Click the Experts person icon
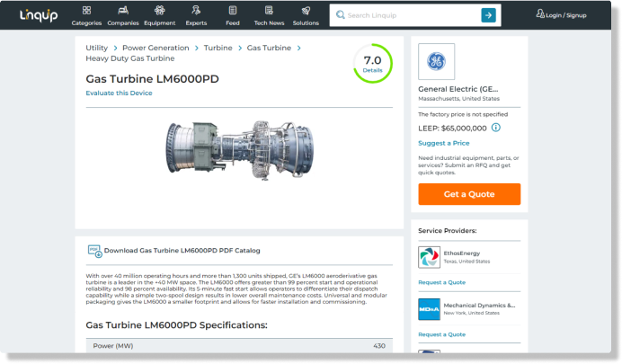Viewport: 622px width, 364px height. pos(196,10)
